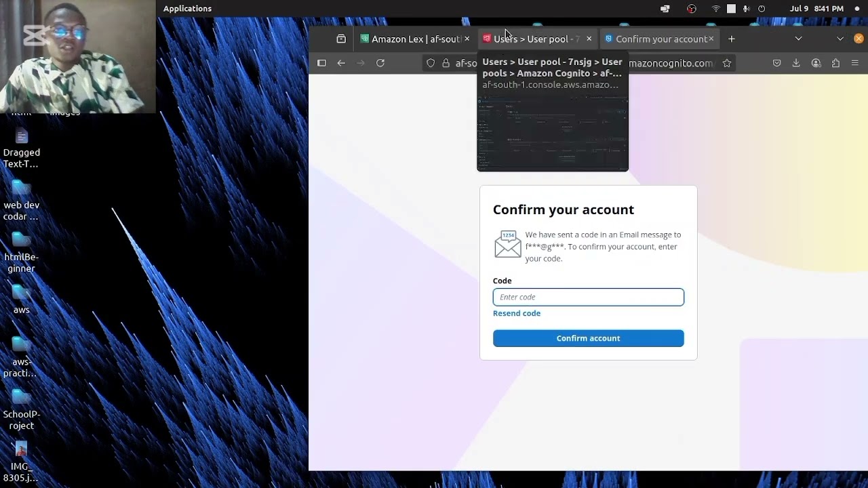Open the microphone volume indicator
Viewport: 868px width, 488px height.
coord(746,9)
